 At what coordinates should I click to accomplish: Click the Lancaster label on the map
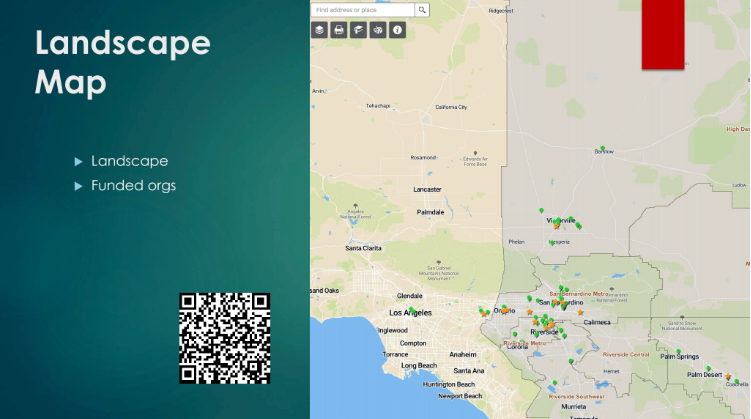(427, 189)
